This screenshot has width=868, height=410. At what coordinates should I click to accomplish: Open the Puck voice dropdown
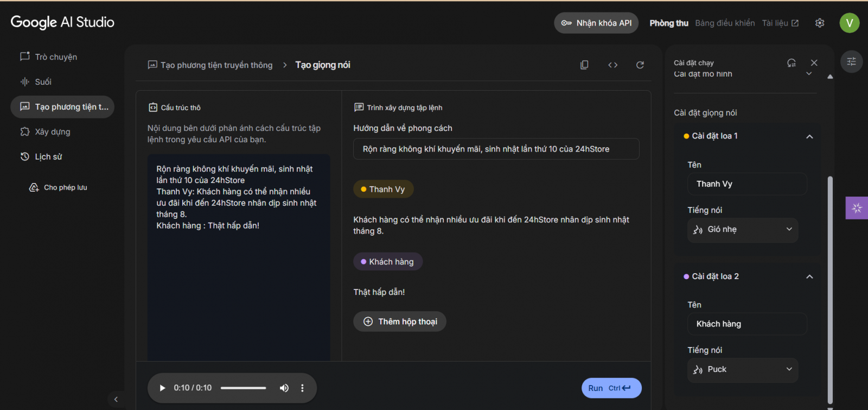coord(743,370)
